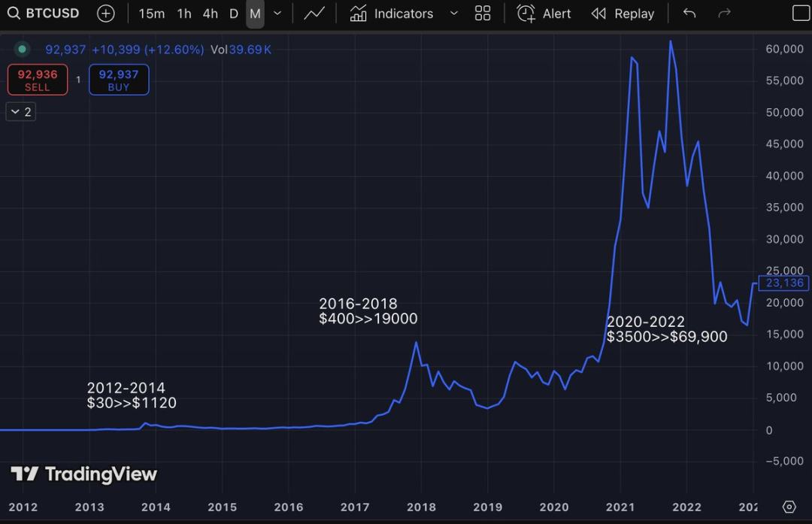
Task: Click the undo arrow icon
Action: [689, 14]
